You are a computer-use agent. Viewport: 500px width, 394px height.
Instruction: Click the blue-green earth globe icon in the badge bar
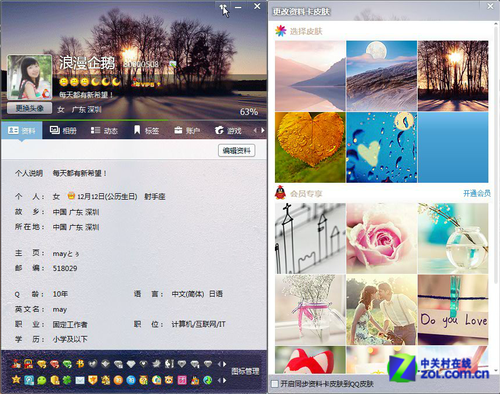[208, 380]
